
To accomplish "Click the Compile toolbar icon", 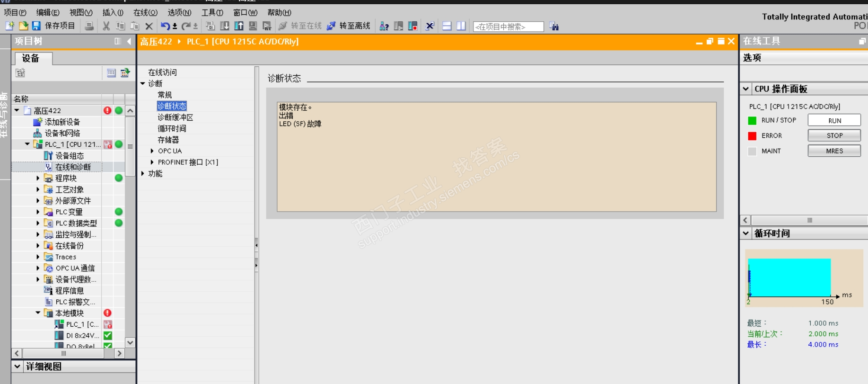I will [210, 26].
